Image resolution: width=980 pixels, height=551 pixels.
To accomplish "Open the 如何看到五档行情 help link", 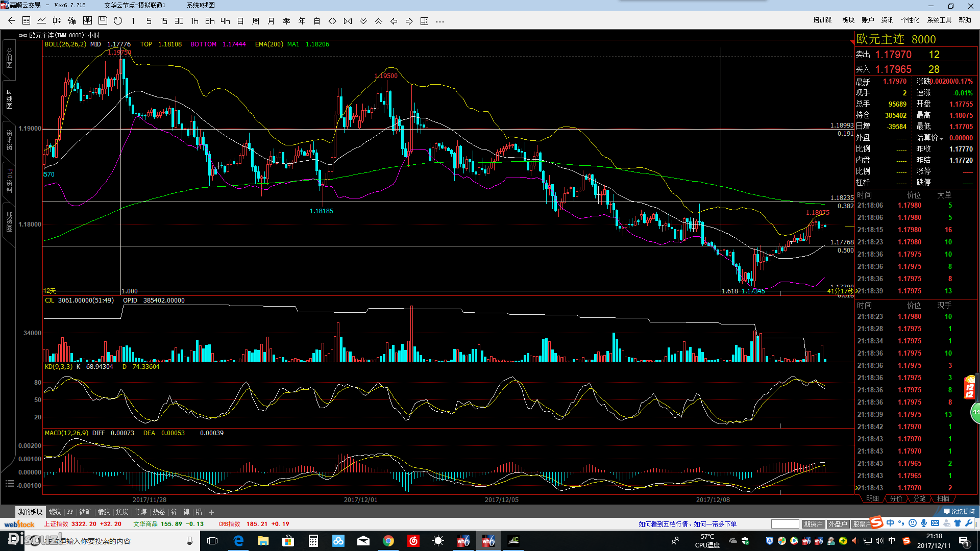I will 687,524.
